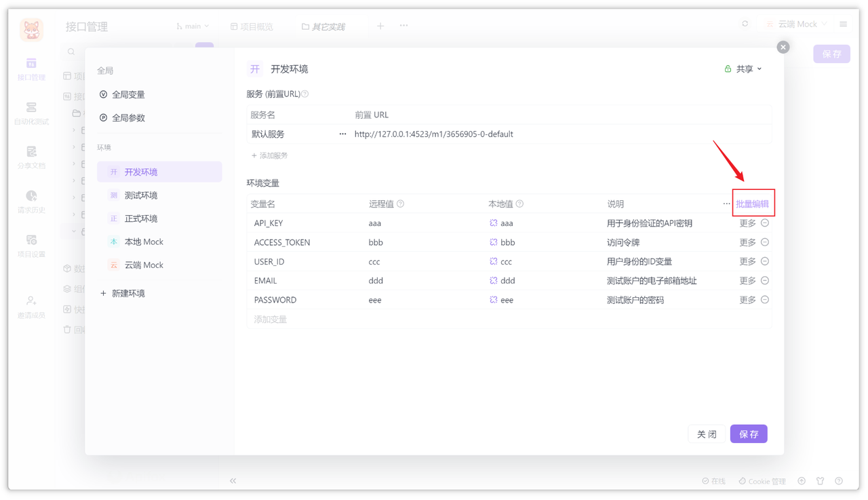The width and height of the screenshot is (868, 500).
Task: Open 接口管理 in the left sidebar
Action: click(x=31, y=69)
